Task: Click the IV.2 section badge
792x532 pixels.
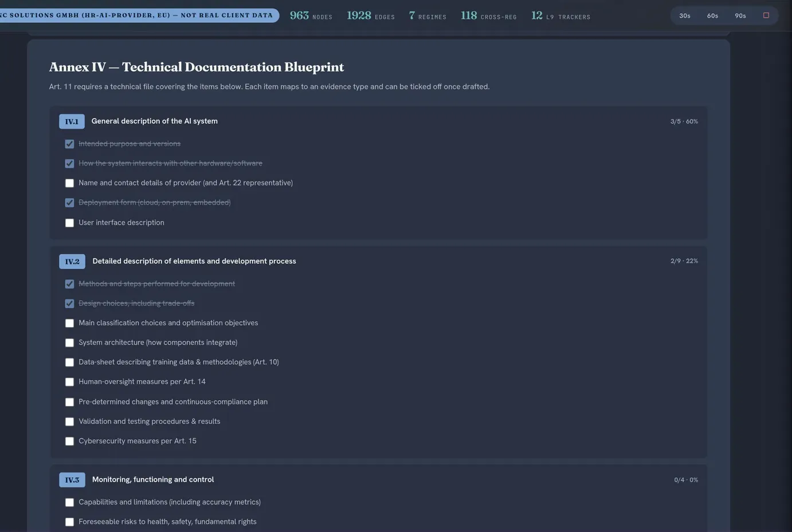Action: (x=72, y=261)
